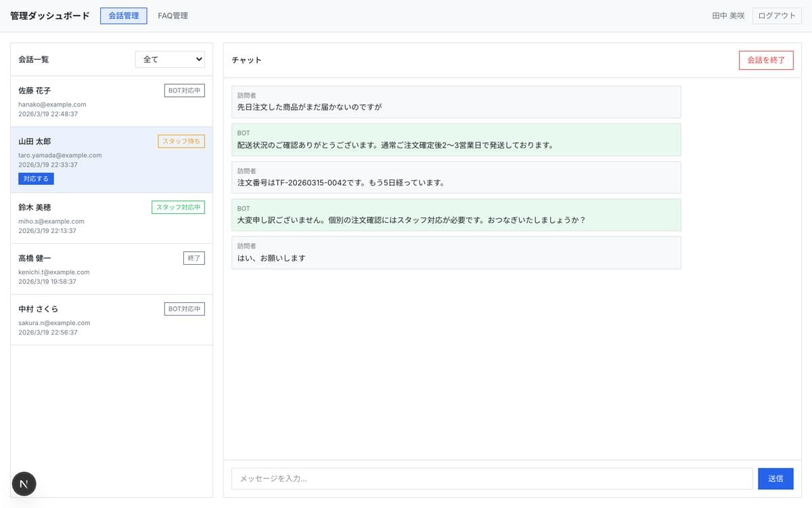Image resolution: width=812 pixels, height=508 pixels.
Task: Click the 会話を終了 button in chat header
Action: point(765,60)
